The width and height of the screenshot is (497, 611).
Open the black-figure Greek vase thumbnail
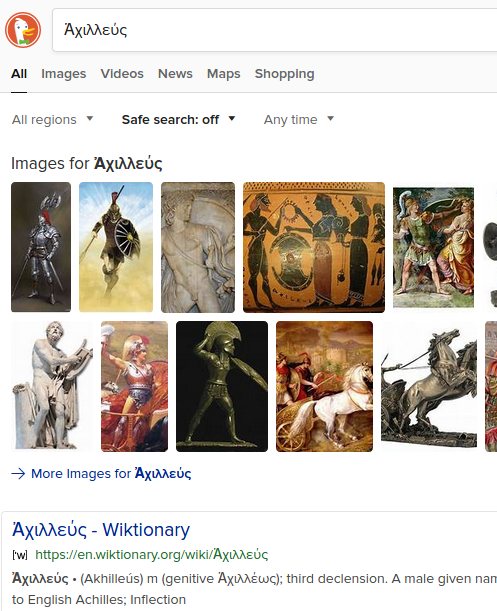(314, 247)
